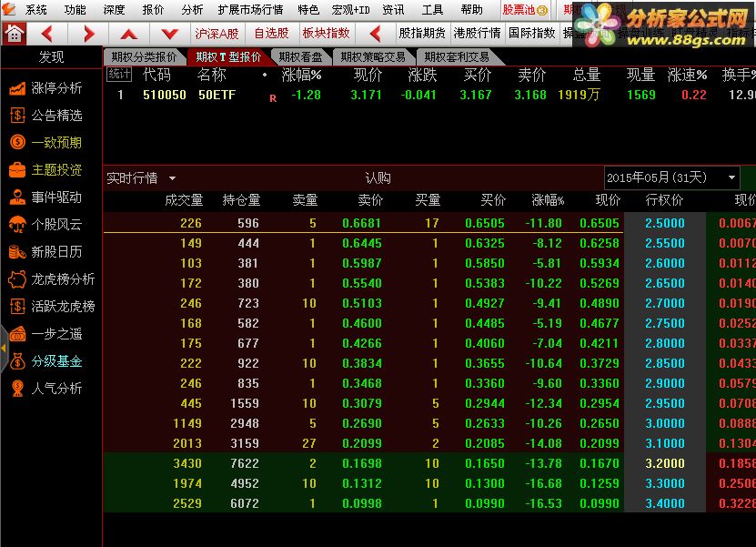Click the 一步之遥 wallet icon

[x=17, y=334]
